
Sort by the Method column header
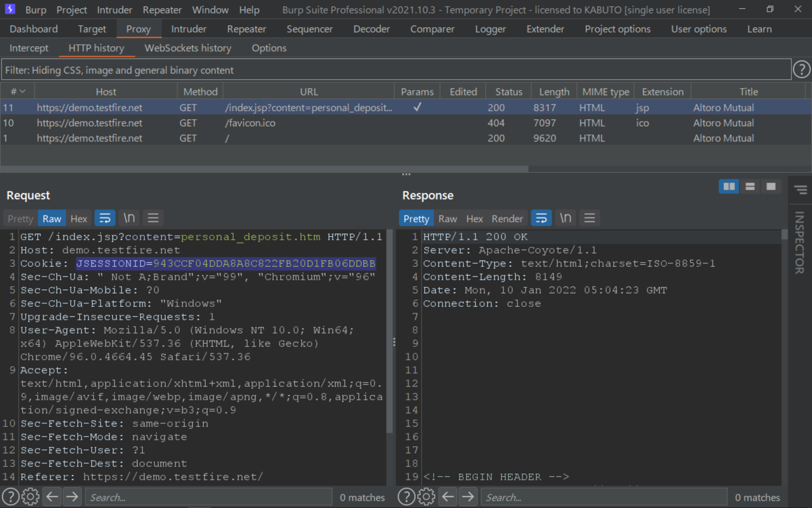[200, 91]
